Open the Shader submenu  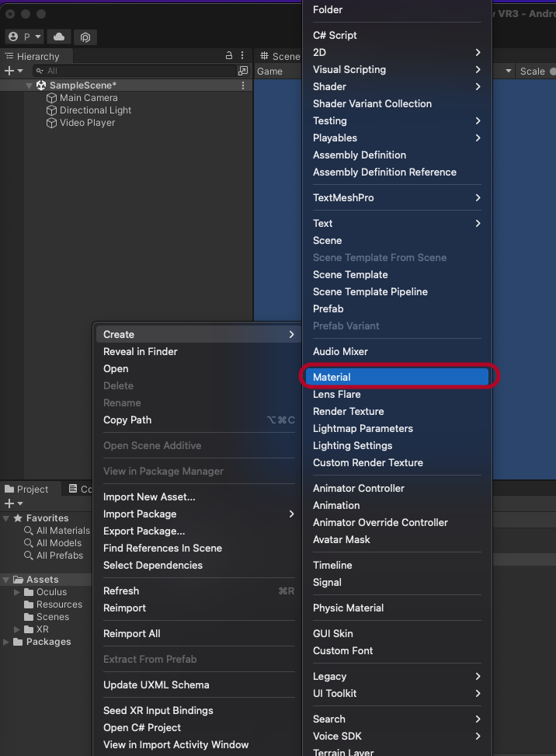pos(397,87)
